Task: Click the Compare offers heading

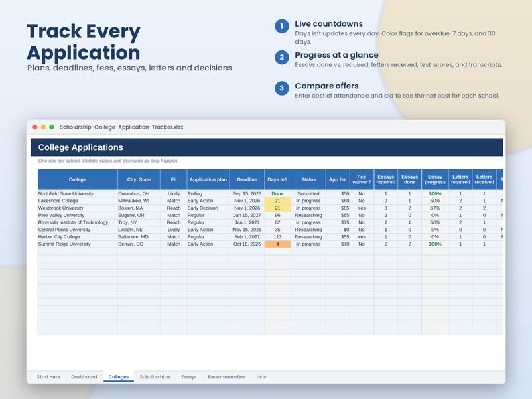Action: (x=327, y=86)
